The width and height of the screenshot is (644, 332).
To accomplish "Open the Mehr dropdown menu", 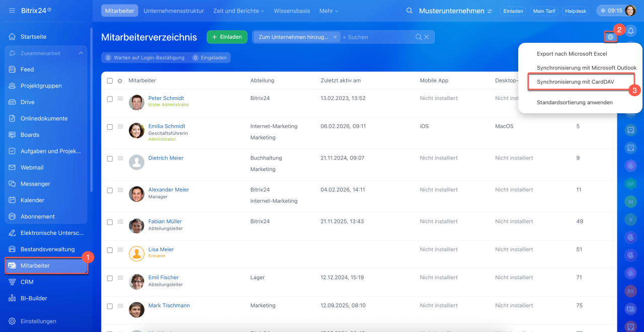I will click(329, 11).
